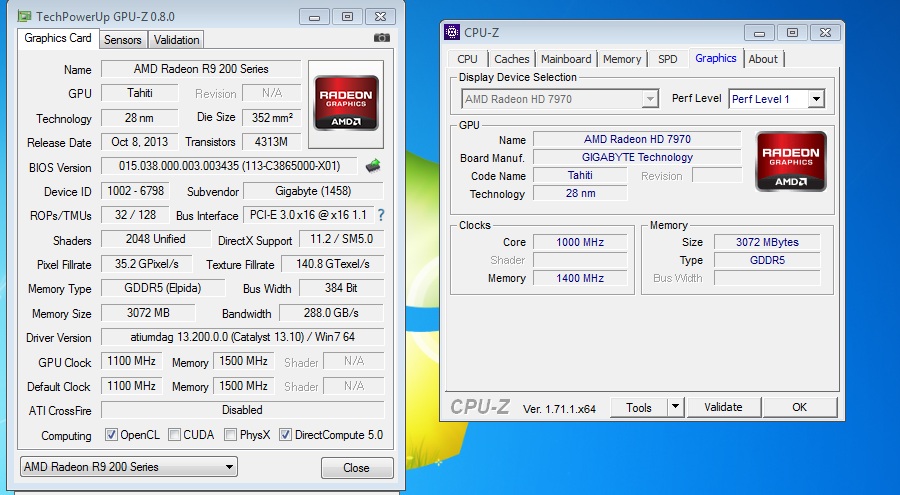
Task: Switch to the SPD tab
Action: click(667, 59)
